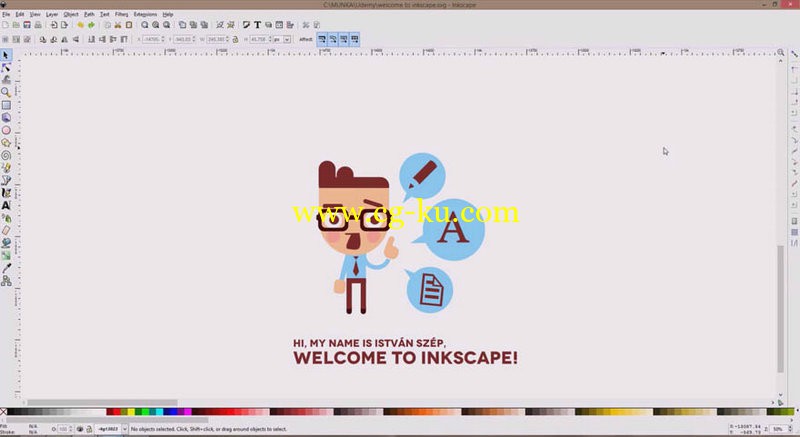Screen dimensions: 800x437
Task: Increase the H height stepper
Action: click(270, 38)
